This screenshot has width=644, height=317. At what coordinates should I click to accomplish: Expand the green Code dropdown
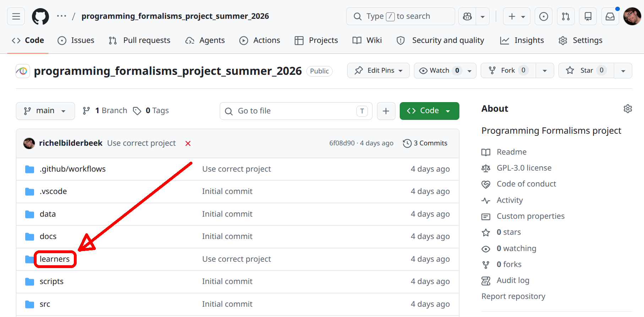click(x=429, y=111)
